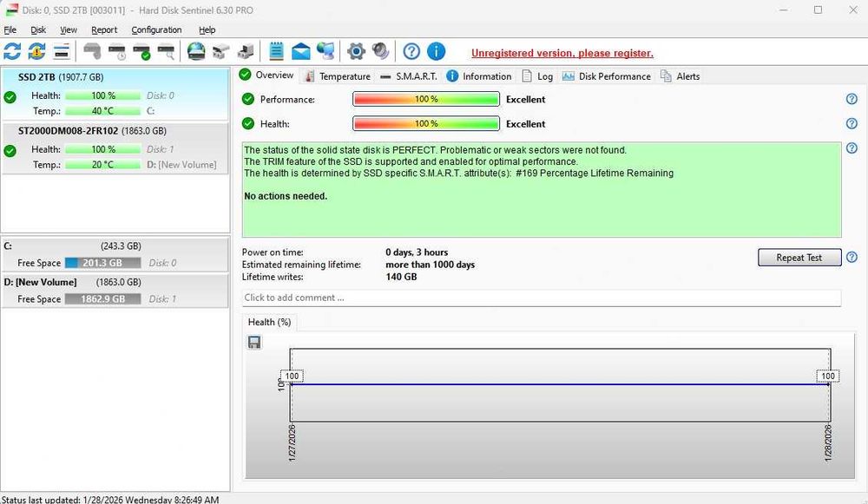Select the ST2000DM008-2FR102 disk entry
The image size is (868, 504).
point(115,148)
